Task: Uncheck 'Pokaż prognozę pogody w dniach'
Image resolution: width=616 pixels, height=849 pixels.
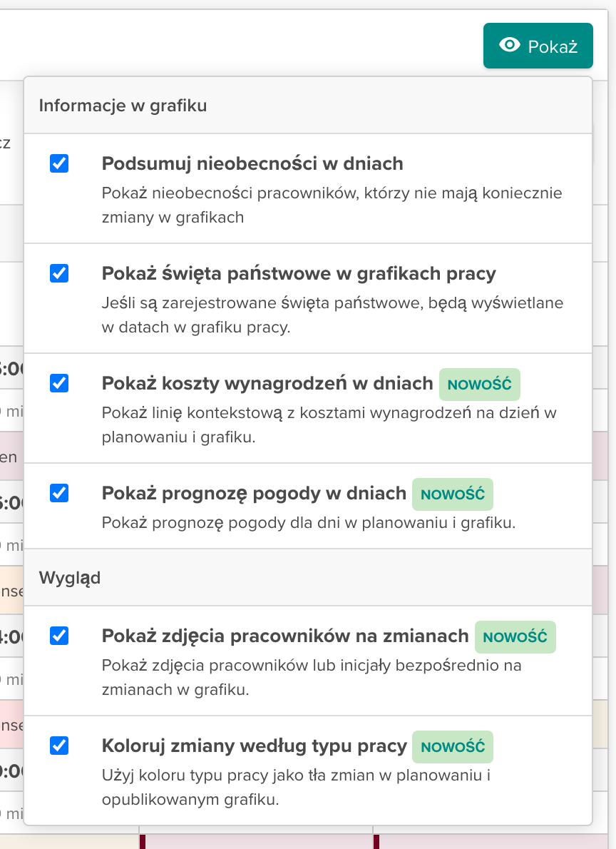Action: 58,494
